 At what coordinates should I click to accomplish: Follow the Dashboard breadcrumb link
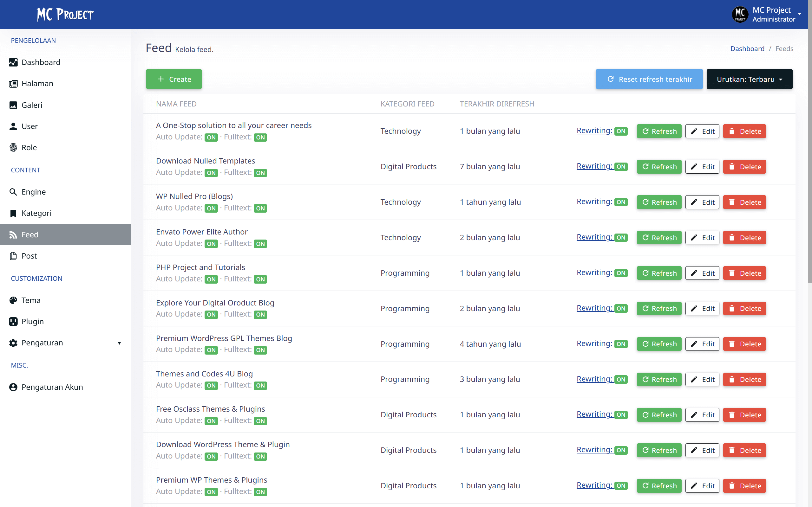(748, 48)
